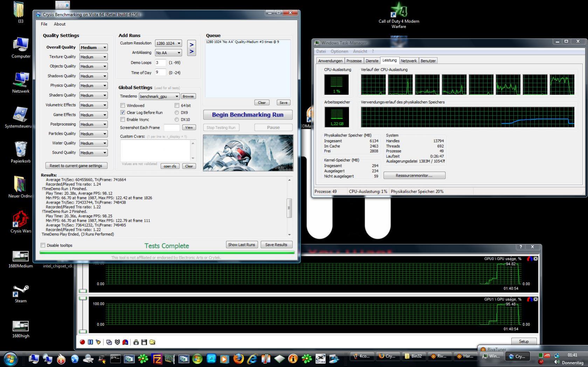This screenshot has height=367, width=588.
Task: Open the Postprocessing quality dropdown
Action: [x=94, y=124]
